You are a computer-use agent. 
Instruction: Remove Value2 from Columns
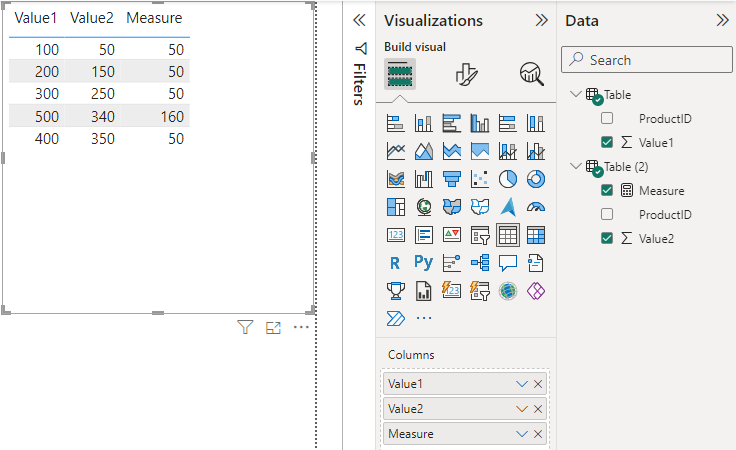point(538,409)
